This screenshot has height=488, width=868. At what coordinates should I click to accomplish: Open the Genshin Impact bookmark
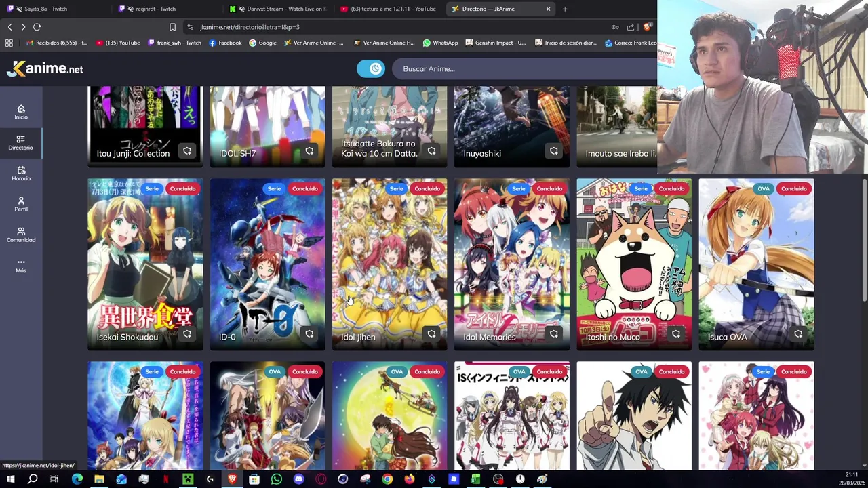click(x=496, y=43)
